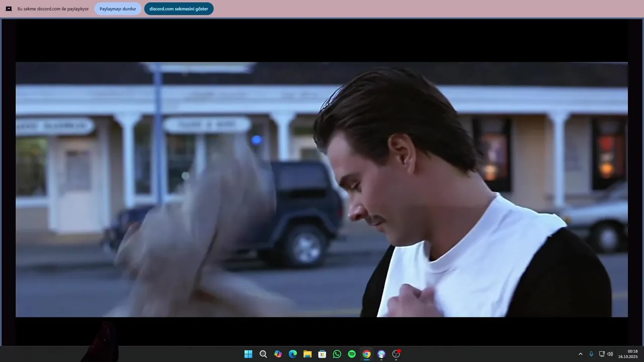Click the volume speaker icon
The height and width of the screenshot is (362, 644).
[x=610, y=354]
